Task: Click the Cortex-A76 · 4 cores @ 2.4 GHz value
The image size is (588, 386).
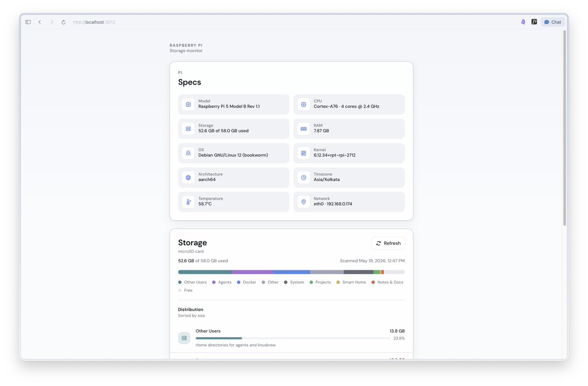Action: point(346,106)
